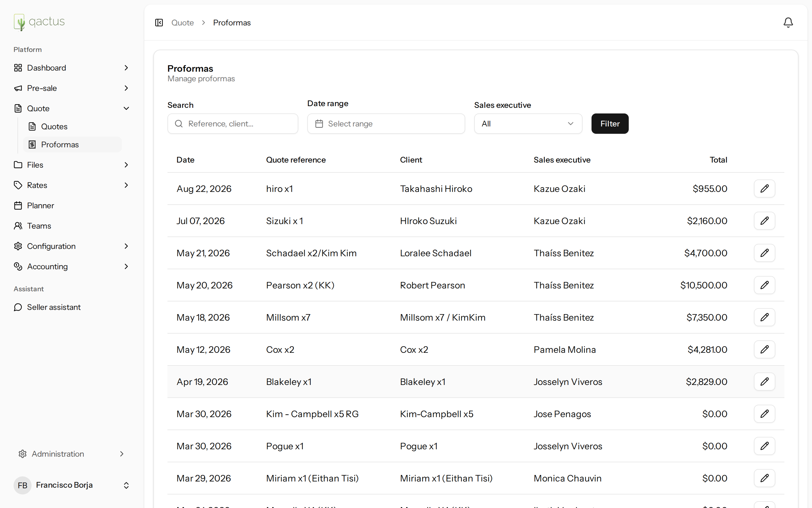Click the Teams people icon
Viewport: 812px width, 508px height.
click(x=18, y=226)
